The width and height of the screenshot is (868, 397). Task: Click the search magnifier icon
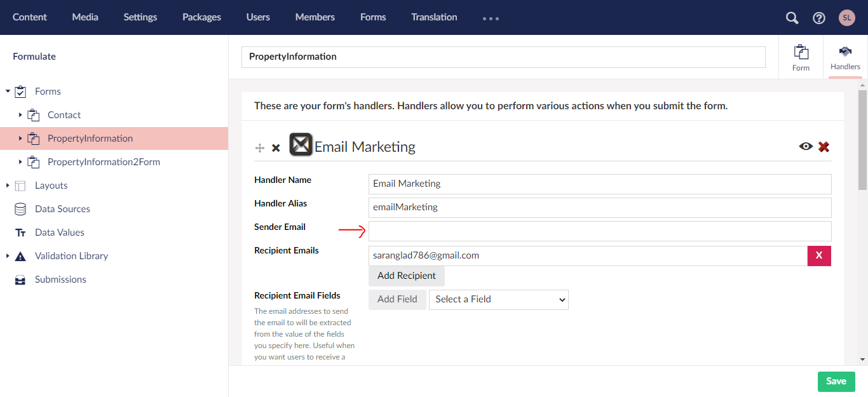(792, 18)
